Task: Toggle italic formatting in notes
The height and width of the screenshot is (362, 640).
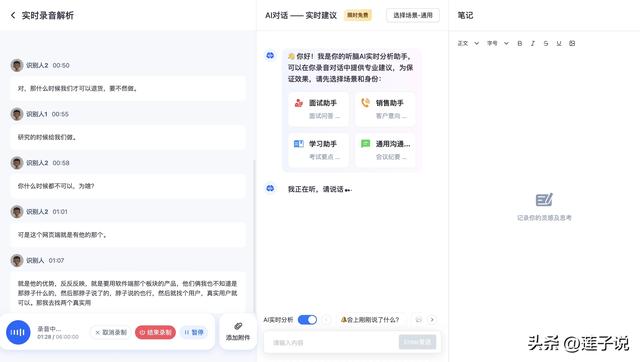Action: click(x=533, y=43)
